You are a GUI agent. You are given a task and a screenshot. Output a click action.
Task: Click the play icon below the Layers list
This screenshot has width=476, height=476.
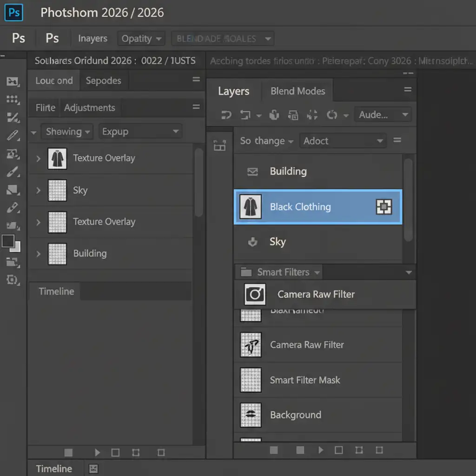(x=321, y=450)
